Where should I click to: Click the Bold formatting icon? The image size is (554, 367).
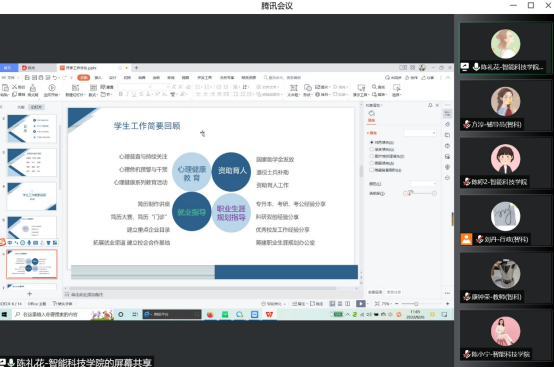point(120,94)
